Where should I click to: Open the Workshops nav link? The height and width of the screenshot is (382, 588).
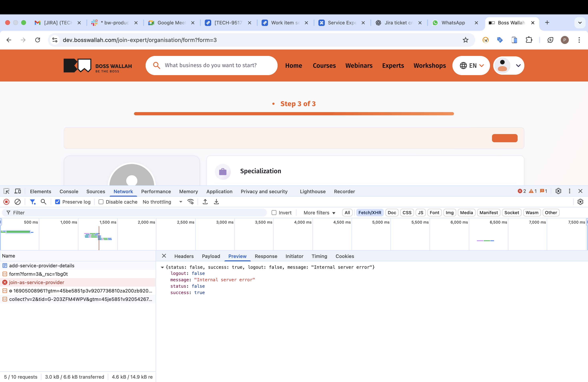430,66
